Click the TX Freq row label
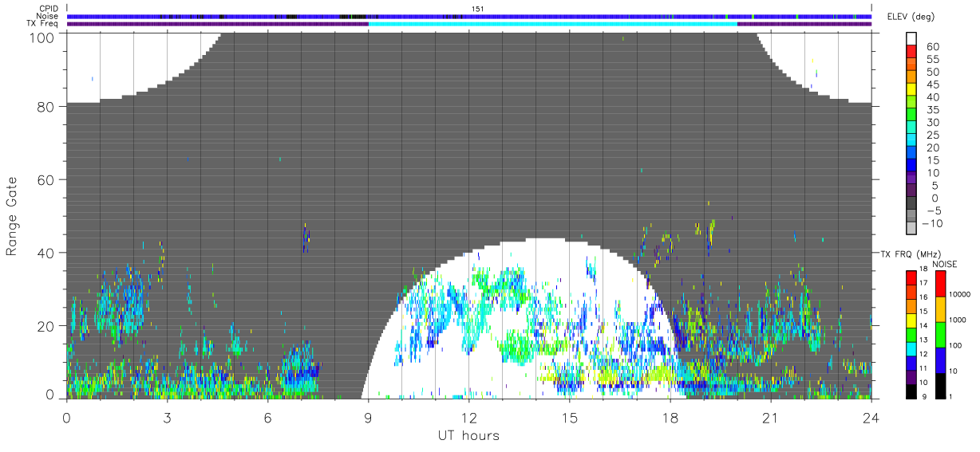The height and width of the screenshot is (452, 980). coord(43,23)
